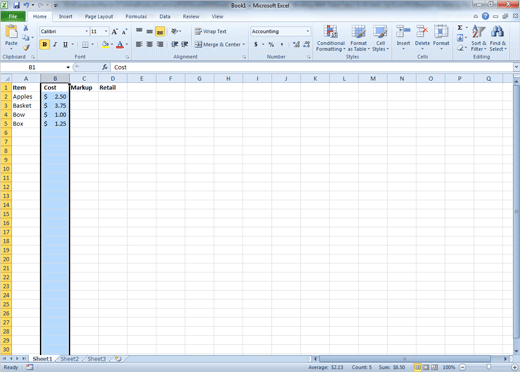Switch to Page Layout view in status bar
The width and height of the screenshot is (520, 372).
[x=426, y=367]
